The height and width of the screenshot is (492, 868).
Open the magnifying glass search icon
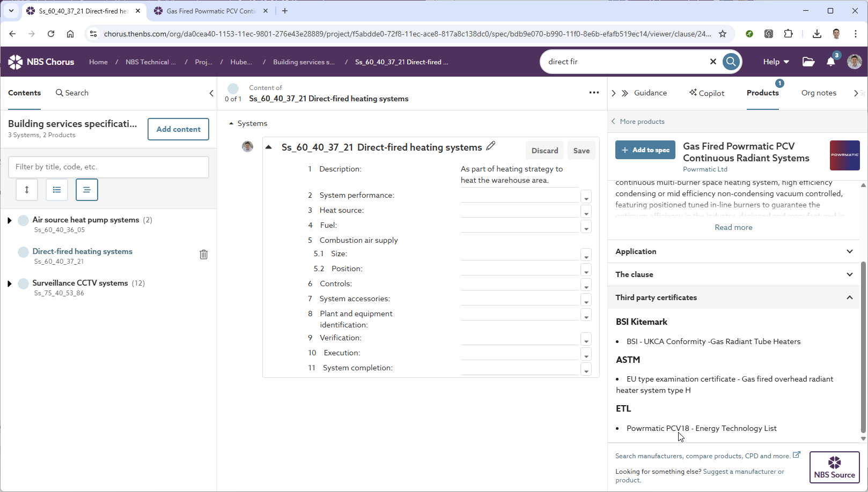731,61
